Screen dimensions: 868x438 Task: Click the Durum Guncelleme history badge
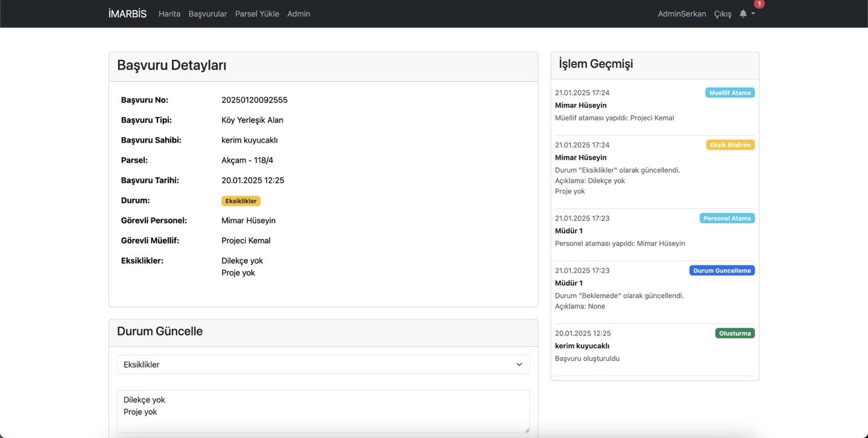(x=722, y=271)
